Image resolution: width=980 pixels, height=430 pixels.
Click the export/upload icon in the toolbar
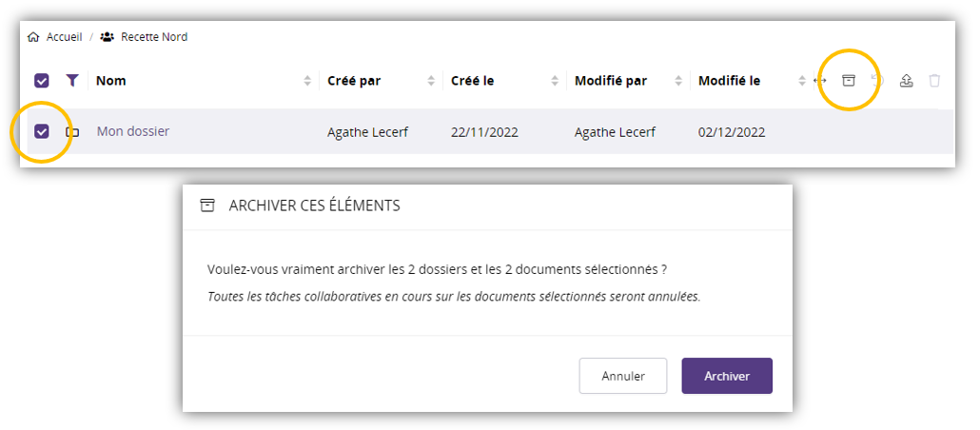pos(907,81)
